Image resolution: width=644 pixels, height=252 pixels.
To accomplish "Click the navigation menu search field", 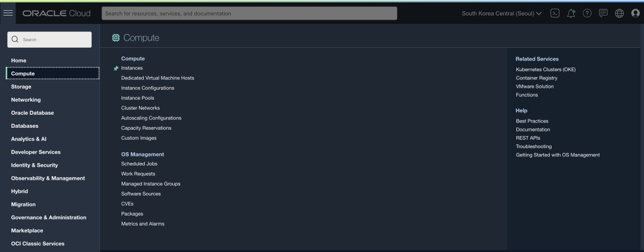I will [x=49, y=39].
